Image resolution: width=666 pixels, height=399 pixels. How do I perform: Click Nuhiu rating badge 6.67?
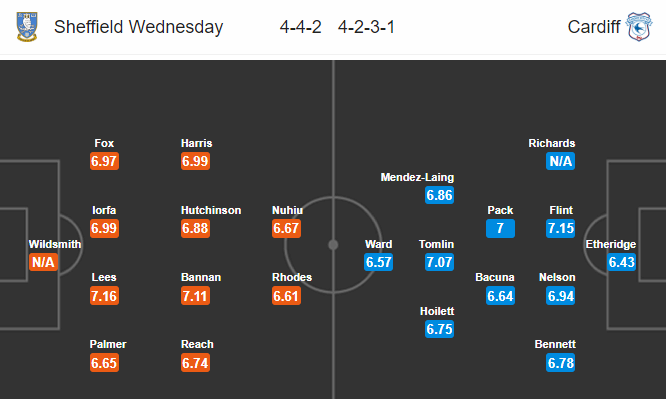tap(286, 228)
